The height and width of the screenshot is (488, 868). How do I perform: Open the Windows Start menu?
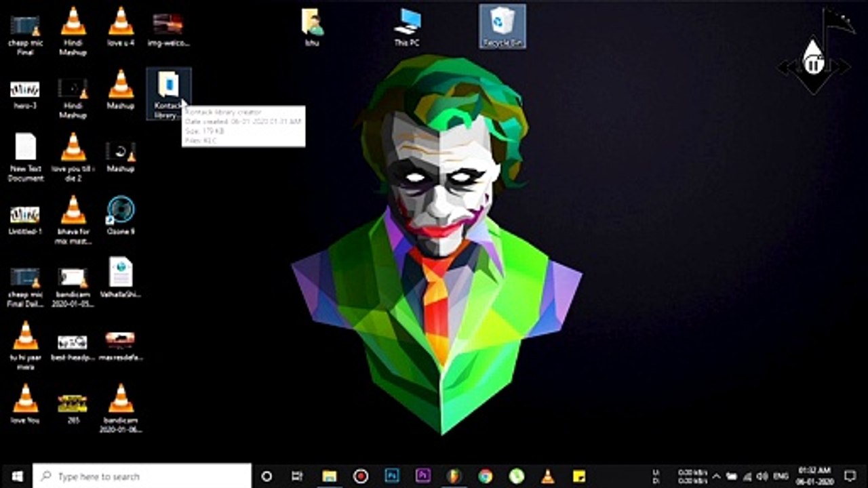click(17, 476)
